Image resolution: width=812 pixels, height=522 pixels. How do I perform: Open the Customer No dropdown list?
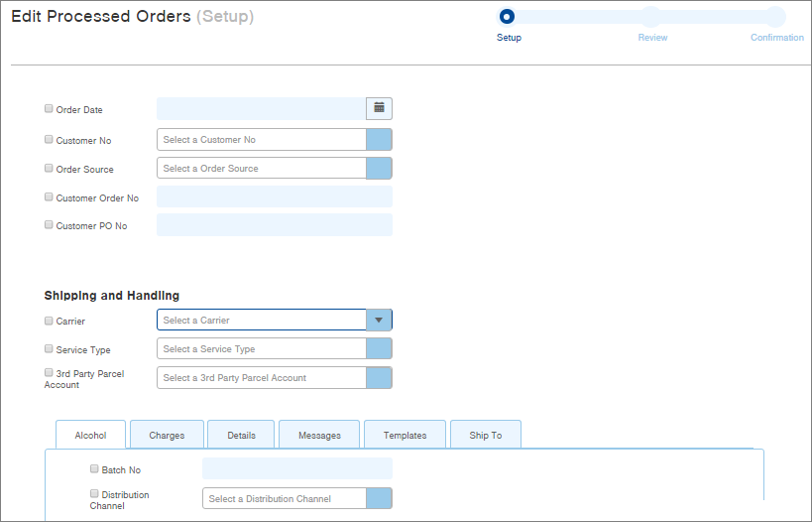click(x=379, y=140)
